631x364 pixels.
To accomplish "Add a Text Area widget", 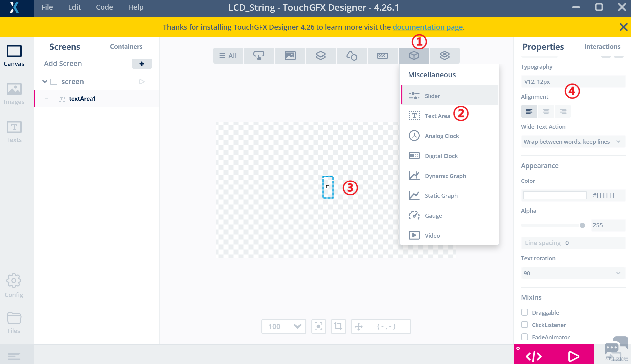I will pos(450,116).
